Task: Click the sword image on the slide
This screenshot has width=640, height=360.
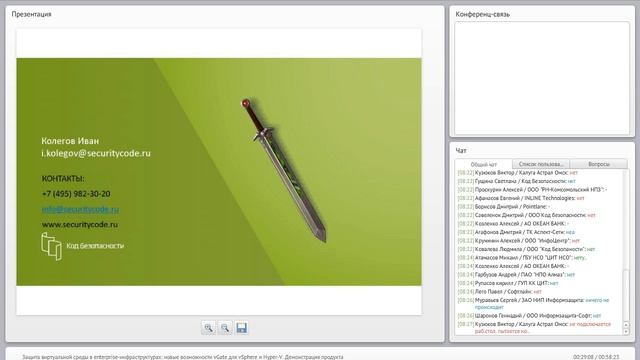Action: [284, 170]
